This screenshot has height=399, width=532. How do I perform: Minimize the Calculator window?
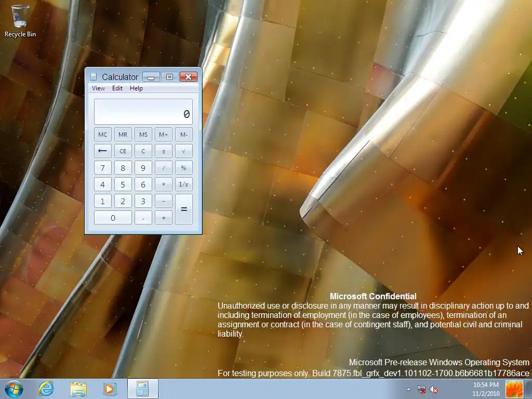coord(151,77)
